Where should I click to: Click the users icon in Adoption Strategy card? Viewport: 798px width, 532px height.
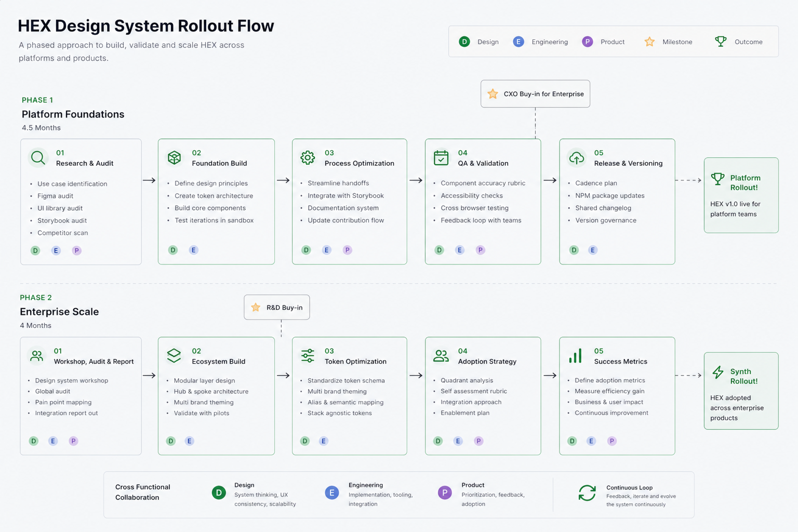tap(441, 356)
